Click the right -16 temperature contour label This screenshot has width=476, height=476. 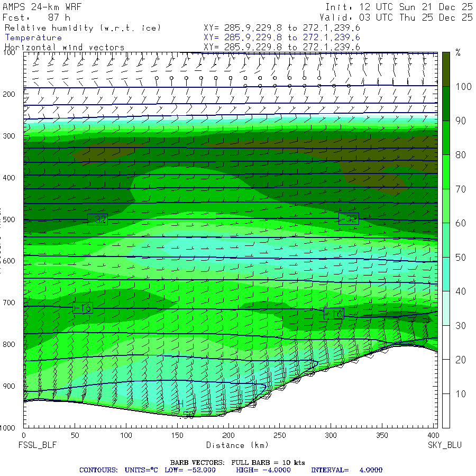pos(334,314)
